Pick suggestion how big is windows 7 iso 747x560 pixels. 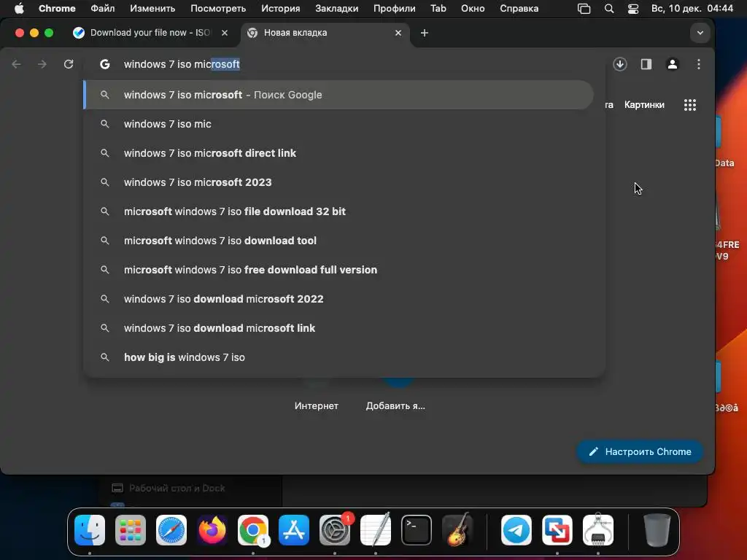338,357
